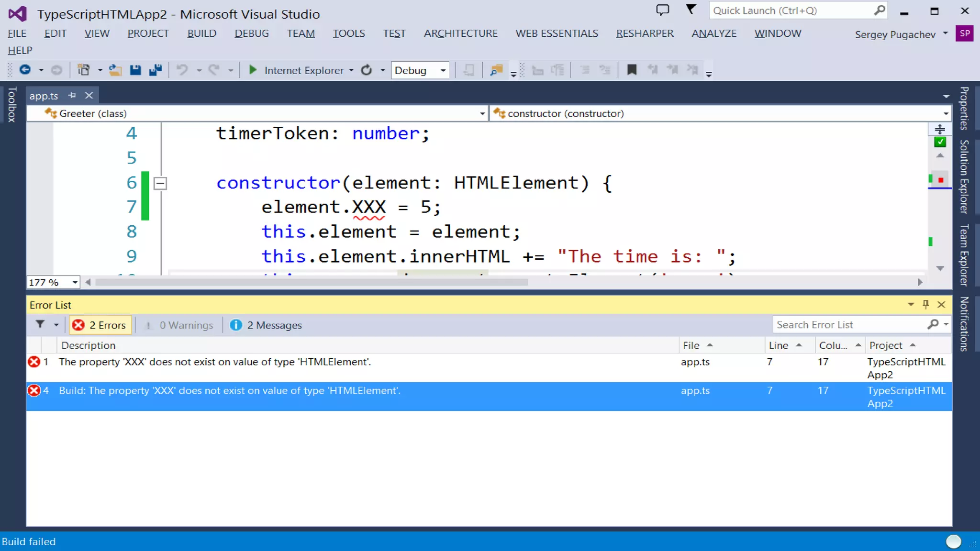Image resolution: width=980 pixels, height=551 pixels.
Task: Click the Open File folder icon
Action: 115,70
